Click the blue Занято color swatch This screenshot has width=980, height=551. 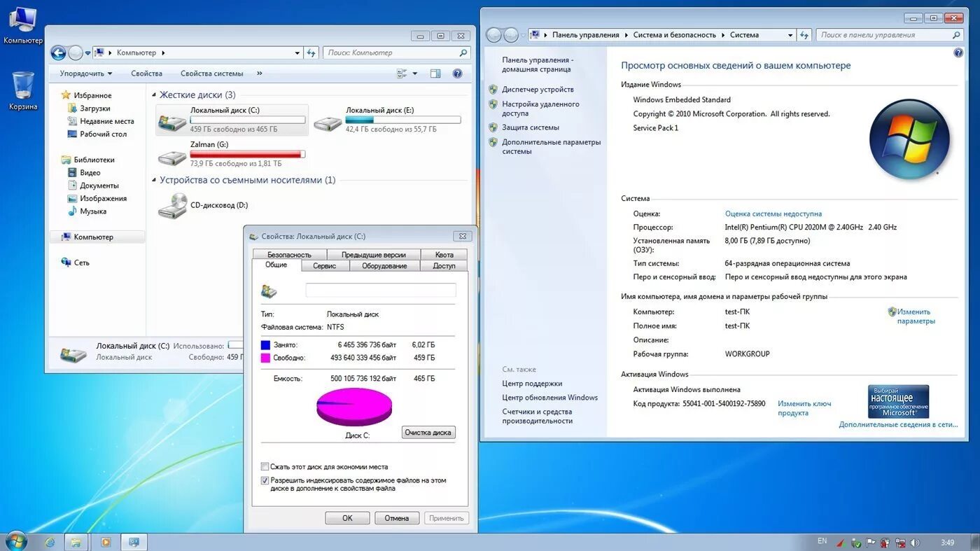[265, 345]
